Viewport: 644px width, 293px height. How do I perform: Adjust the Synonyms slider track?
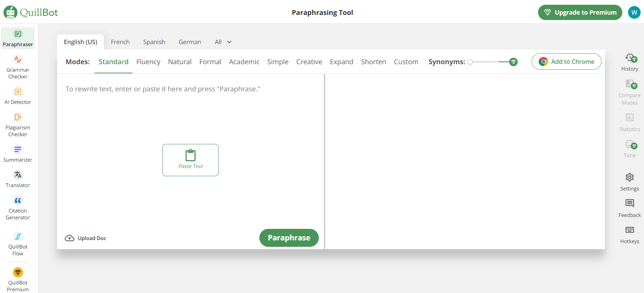[x=492, y=62]
